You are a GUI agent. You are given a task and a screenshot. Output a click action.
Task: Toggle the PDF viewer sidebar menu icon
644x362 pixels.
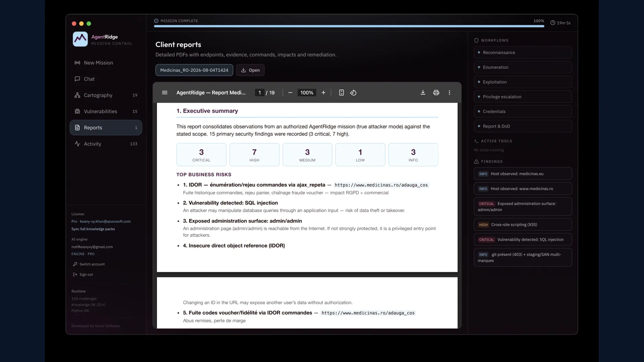click(164, 93)
